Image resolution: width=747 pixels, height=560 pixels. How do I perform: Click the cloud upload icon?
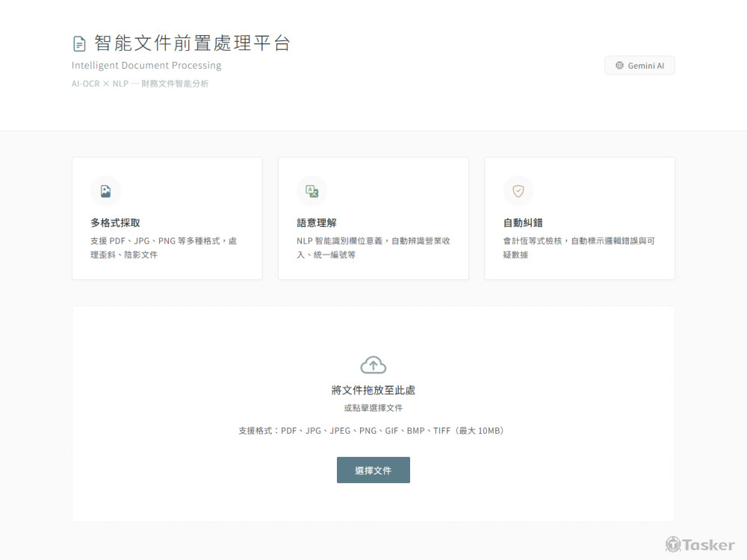(373, 364)
